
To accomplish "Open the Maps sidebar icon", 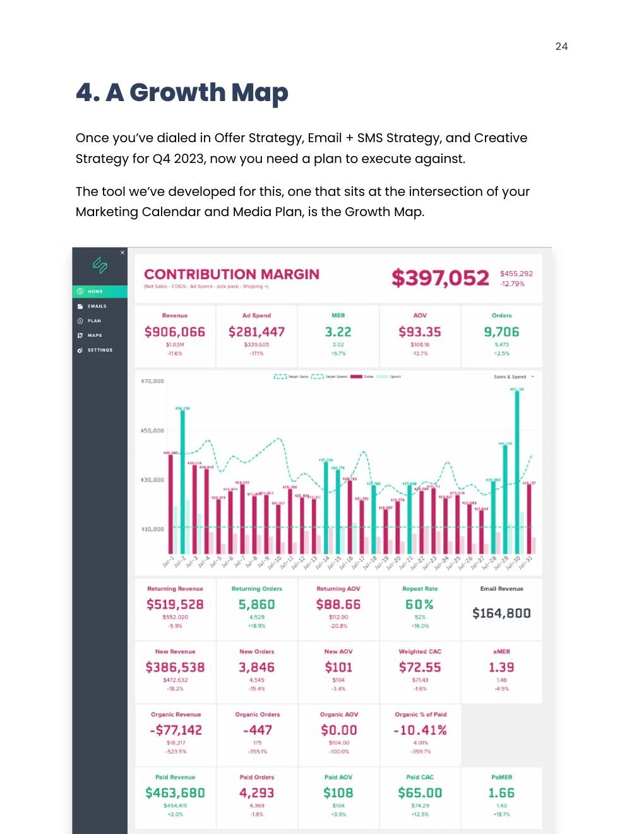I will [x=80, y=335].
